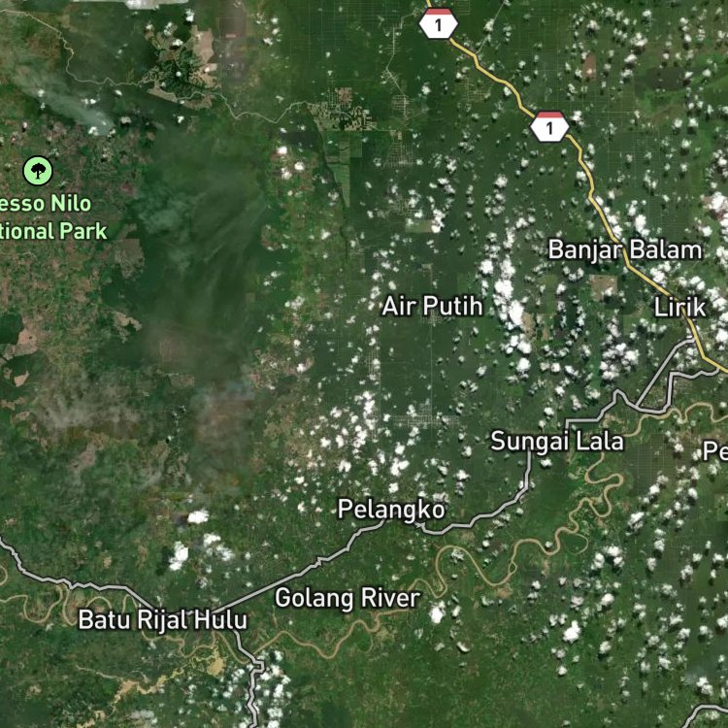Click the Lirik town label

click(679, 308)
